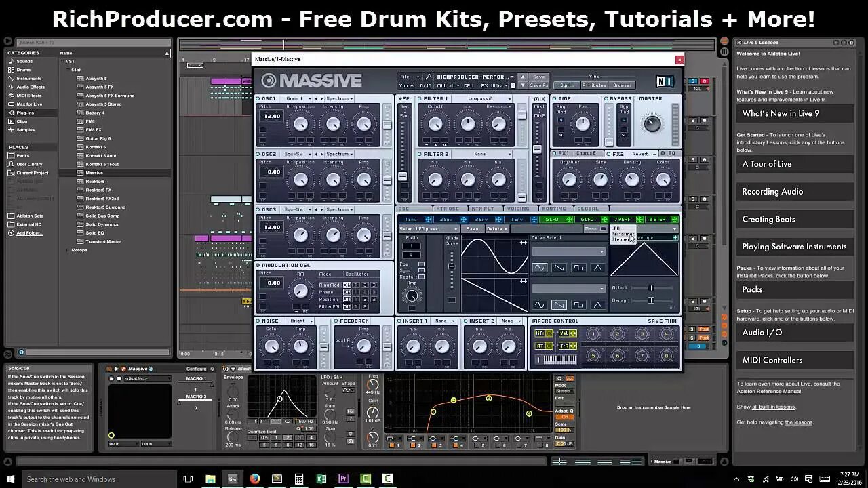Open OSC1 Spectrum mode dropdown

tap(338, 99)
